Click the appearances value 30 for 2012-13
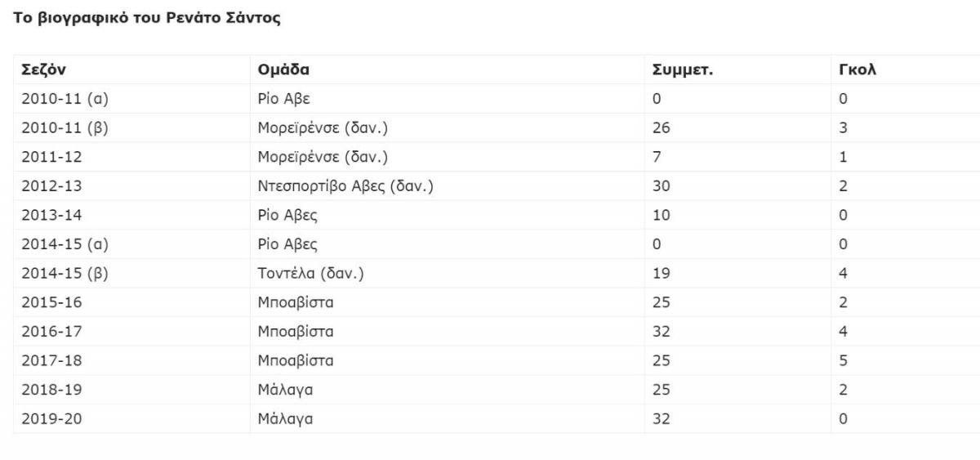This screenshot has height=460, width=980. 738,186
